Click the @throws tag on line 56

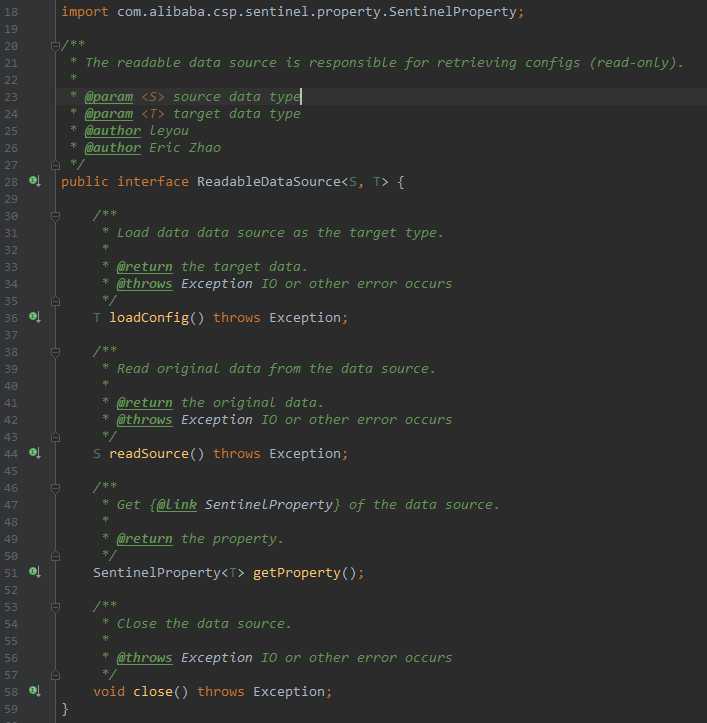pyautogui.click(x=145, y=658)
